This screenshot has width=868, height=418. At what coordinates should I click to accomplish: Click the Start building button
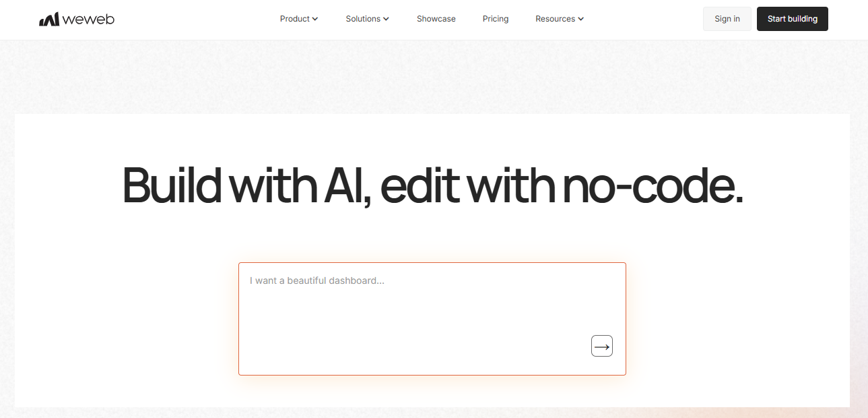[x=793, y=19]
